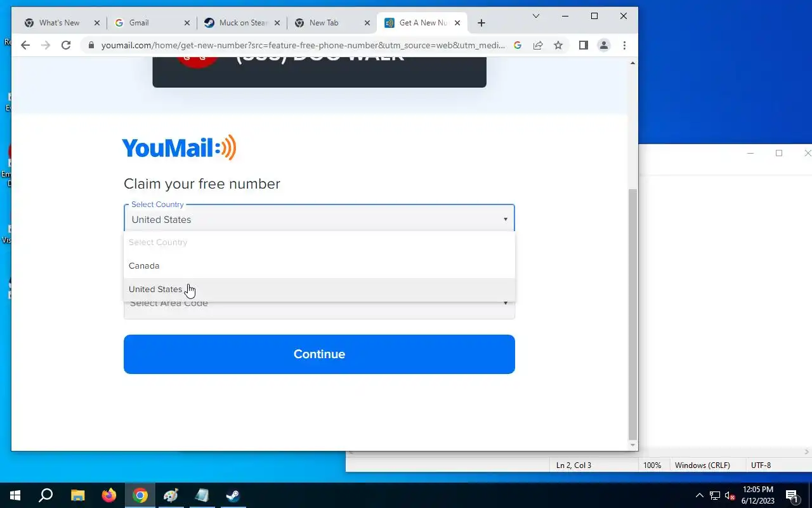Reload the YouMail page
Viewport: 812px width, 508px height.
point(65,45)
